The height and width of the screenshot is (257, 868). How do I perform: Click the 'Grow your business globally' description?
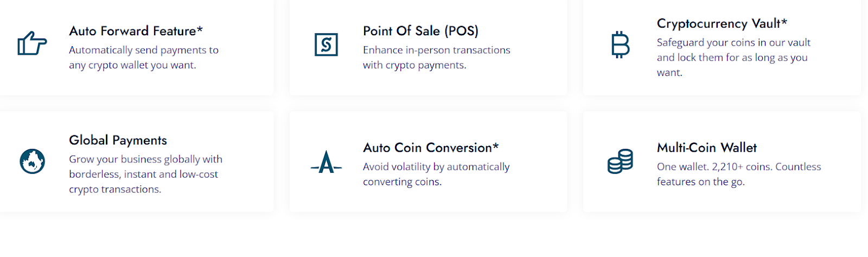click(x=145, y=159)
